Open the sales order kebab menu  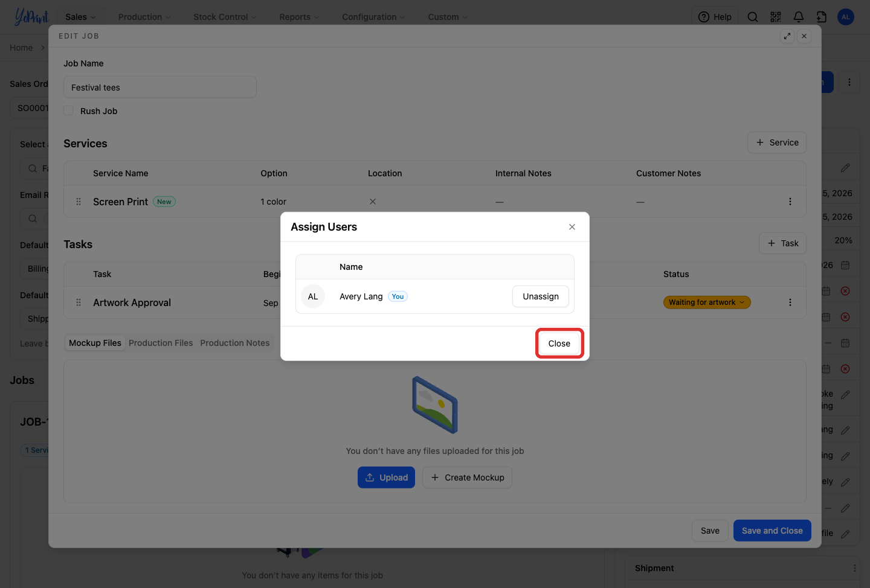(849, 82)
